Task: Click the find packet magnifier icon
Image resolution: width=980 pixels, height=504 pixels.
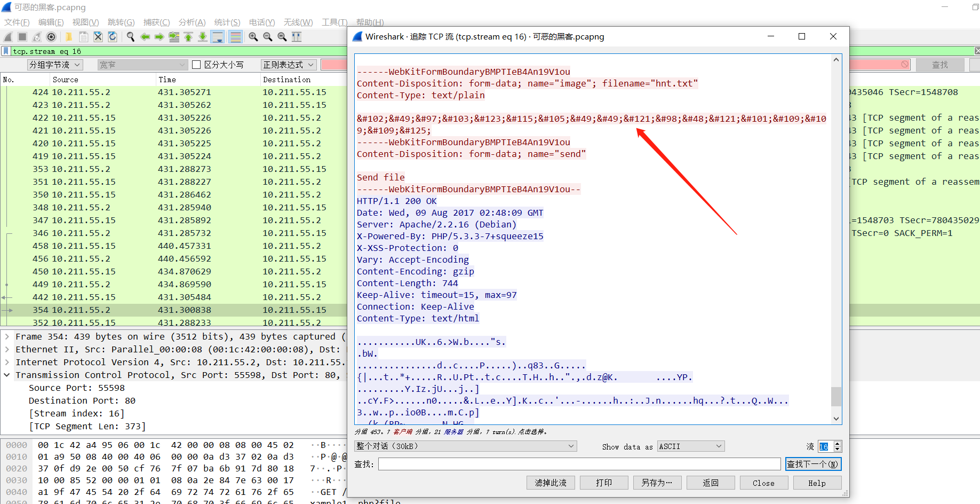Action: point(130,36)
